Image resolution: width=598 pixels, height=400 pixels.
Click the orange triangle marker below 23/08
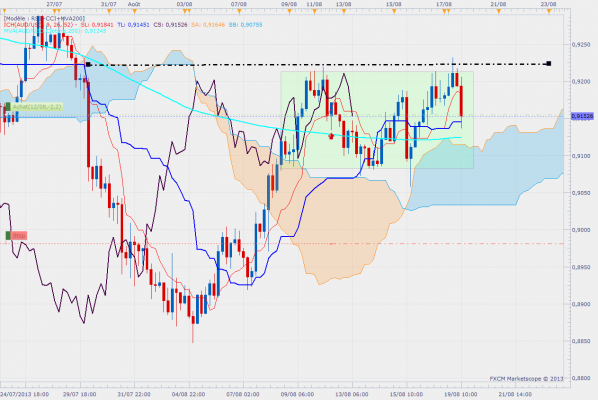tap(549, 11)
